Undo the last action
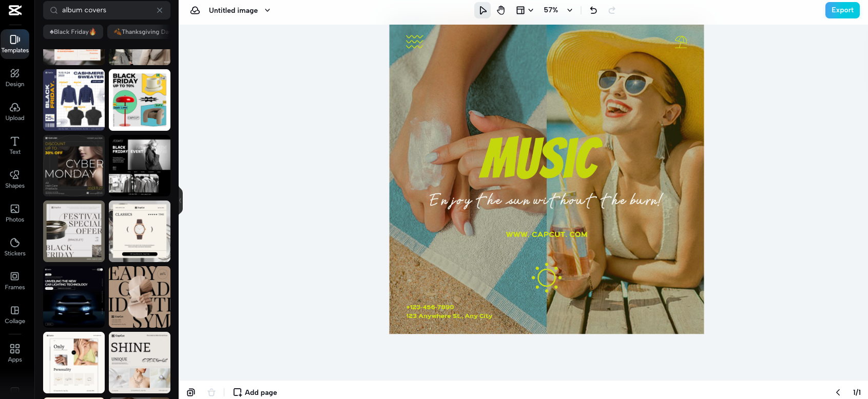The image size is (868, 399). tap(593, 10)
